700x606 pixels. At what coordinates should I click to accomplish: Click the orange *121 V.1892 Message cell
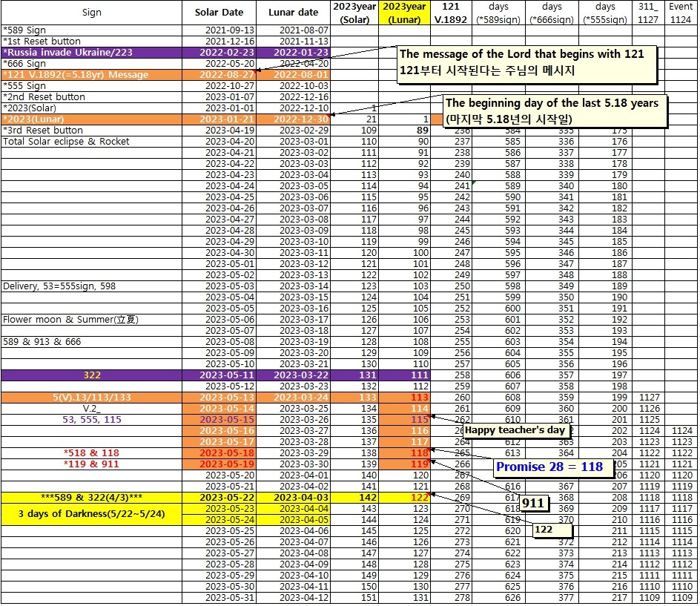click(x=91, y=75)
